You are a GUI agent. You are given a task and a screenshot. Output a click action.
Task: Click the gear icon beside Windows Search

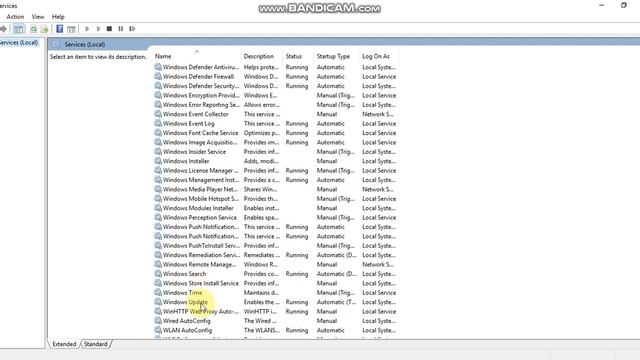pyautogui.click(x=158, y=273)
